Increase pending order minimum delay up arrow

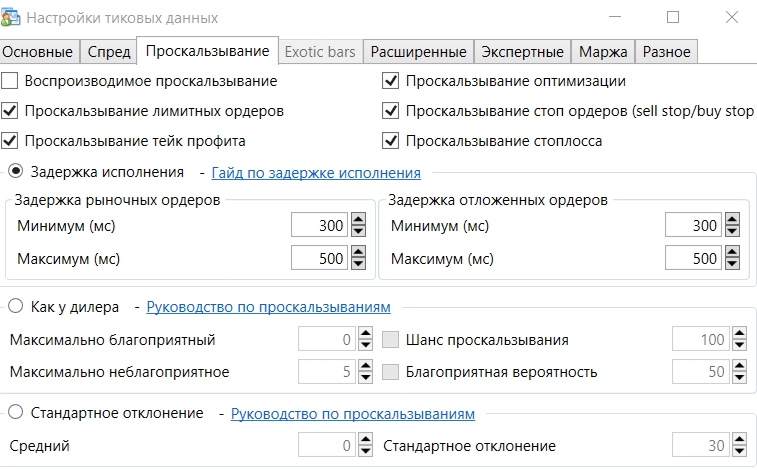pyautogui.click(x=732, y=220)
